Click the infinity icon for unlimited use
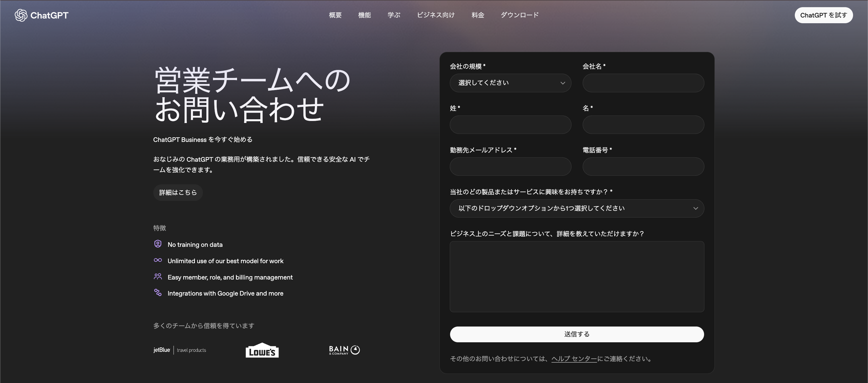 click(x=158, y=260)
